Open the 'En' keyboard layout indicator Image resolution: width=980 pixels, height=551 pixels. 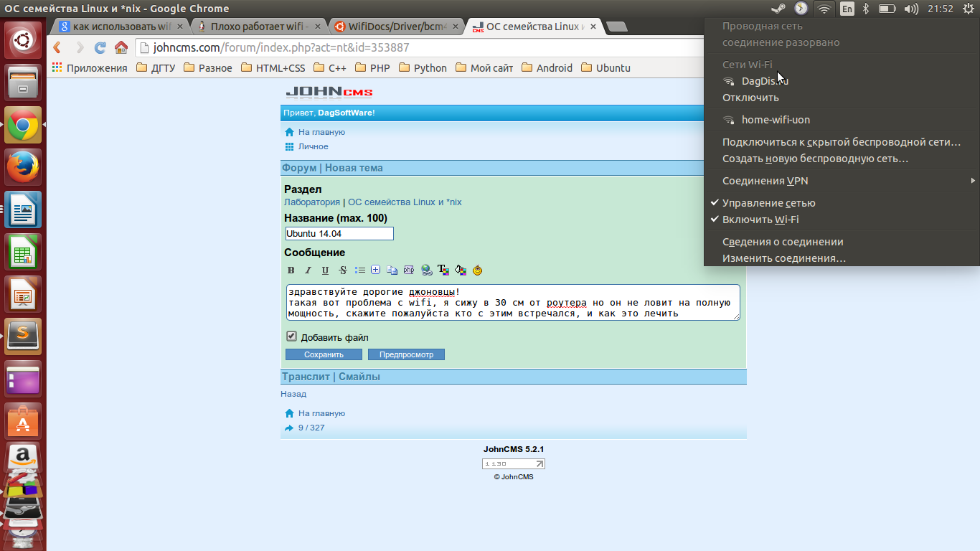[x=847, y=9]
